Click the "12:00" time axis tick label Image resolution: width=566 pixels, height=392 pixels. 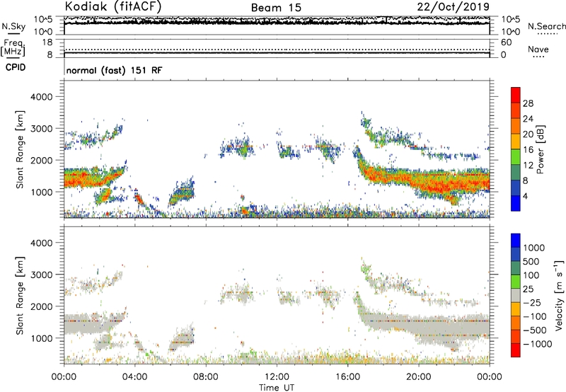277,377
